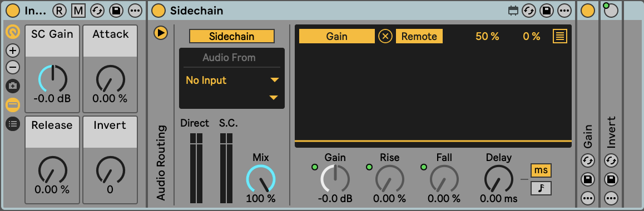Screen dimensions: 644x211
Task: Click the Direct level meter
Action: pos(196,168)
